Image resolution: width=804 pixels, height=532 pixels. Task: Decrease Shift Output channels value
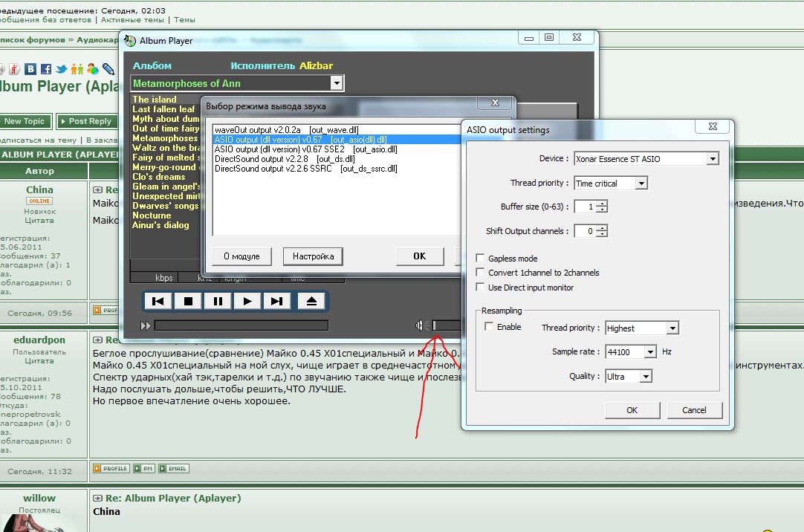point(602,234)
